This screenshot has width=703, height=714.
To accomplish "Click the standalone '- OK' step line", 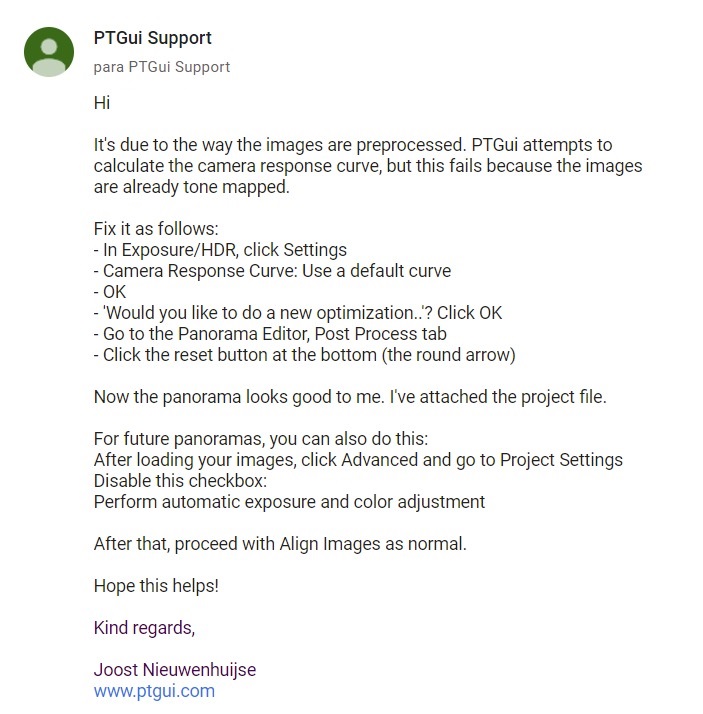I will tap(110, 292).
